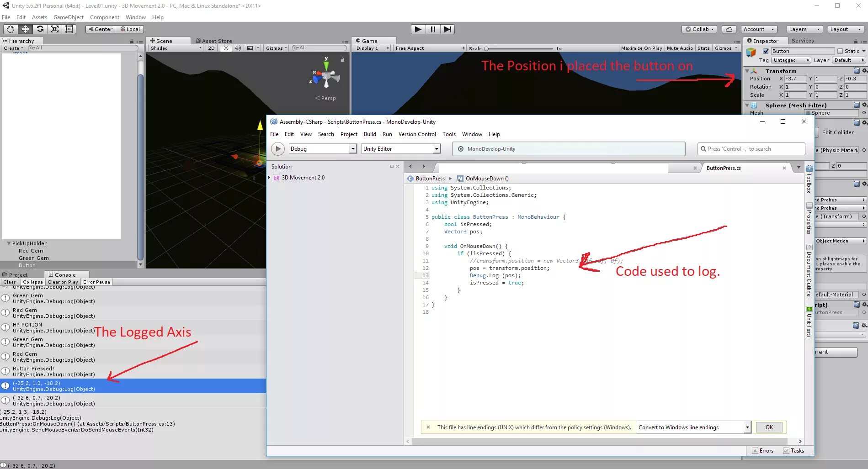Open Properties side panel in MonoDevelop

pyautogui.click(x=809, y=219)
